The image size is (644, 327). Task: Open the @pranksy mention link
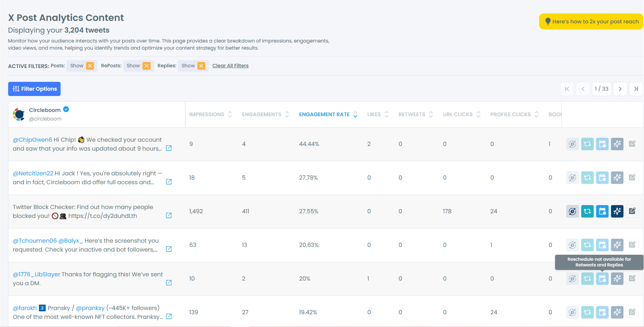point(90,308)
